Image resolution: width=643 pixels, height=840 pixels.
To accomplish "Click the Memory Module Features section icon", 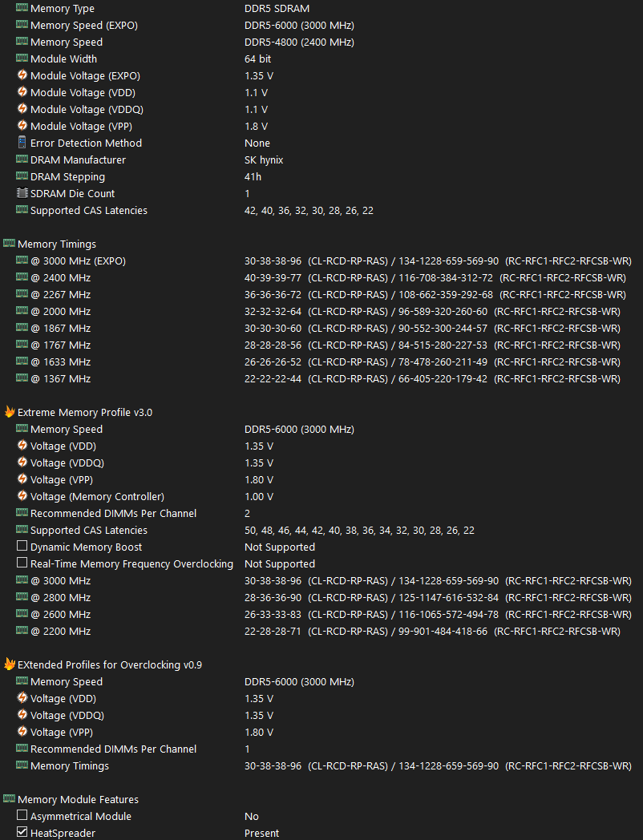I will [9, 799].
